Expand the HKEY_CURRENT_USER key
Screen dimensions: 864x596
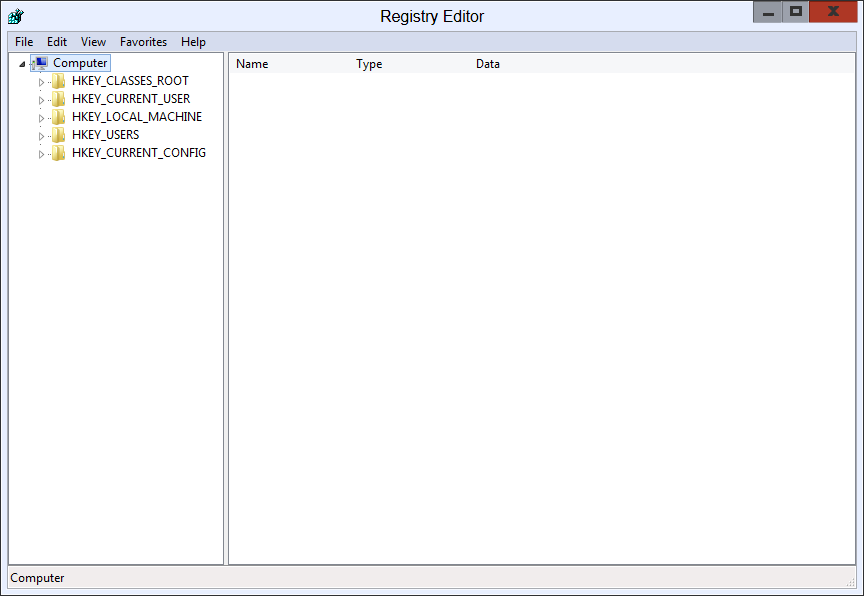(x=41, y=100)
